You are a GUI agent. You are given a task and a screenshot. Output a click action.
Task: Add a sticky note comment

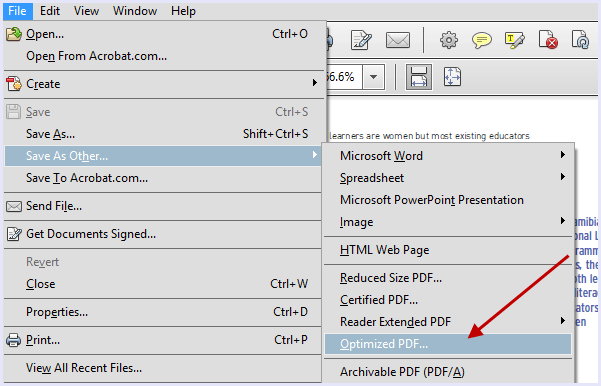(482, 40)
